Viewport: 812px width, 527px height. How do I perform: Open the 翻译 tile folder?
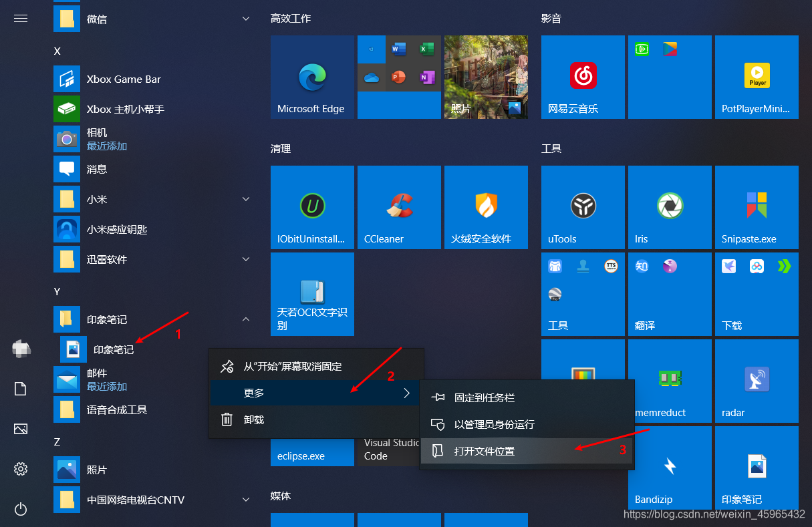670,295
